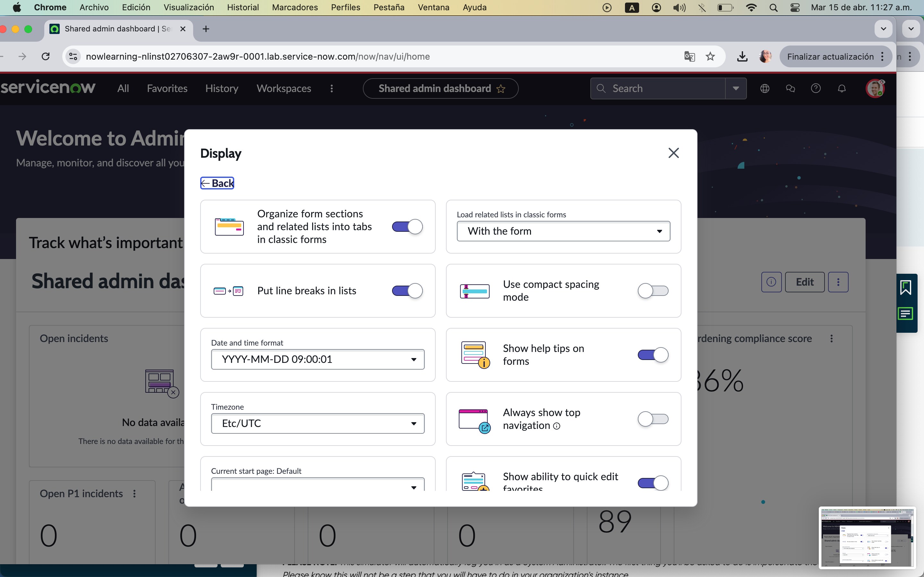Open the kebab menu next to Edit
Image resolution: width=924 pixels, height=577 pixels.
click(x=839, y=282)
